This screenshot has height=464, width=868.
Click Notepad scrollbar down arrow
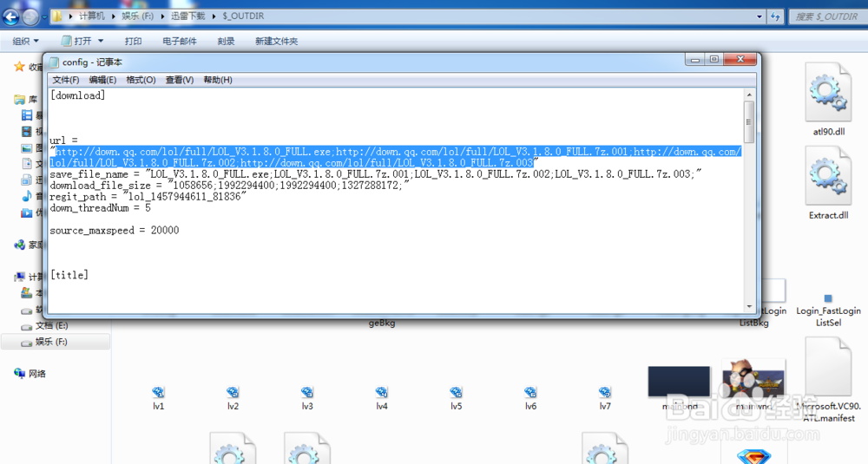749,306
